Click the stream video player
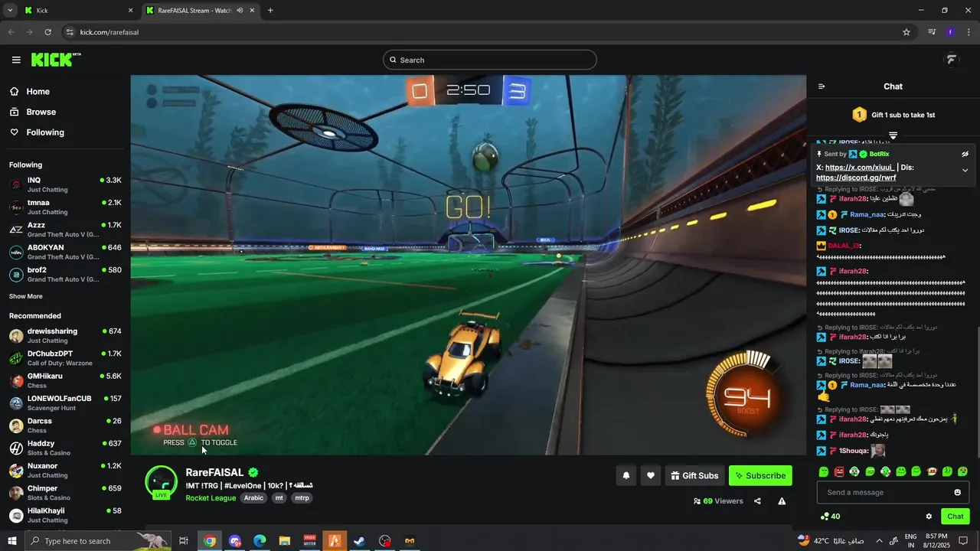This screenshot has width=980, height=551. [x=468, y=265]
